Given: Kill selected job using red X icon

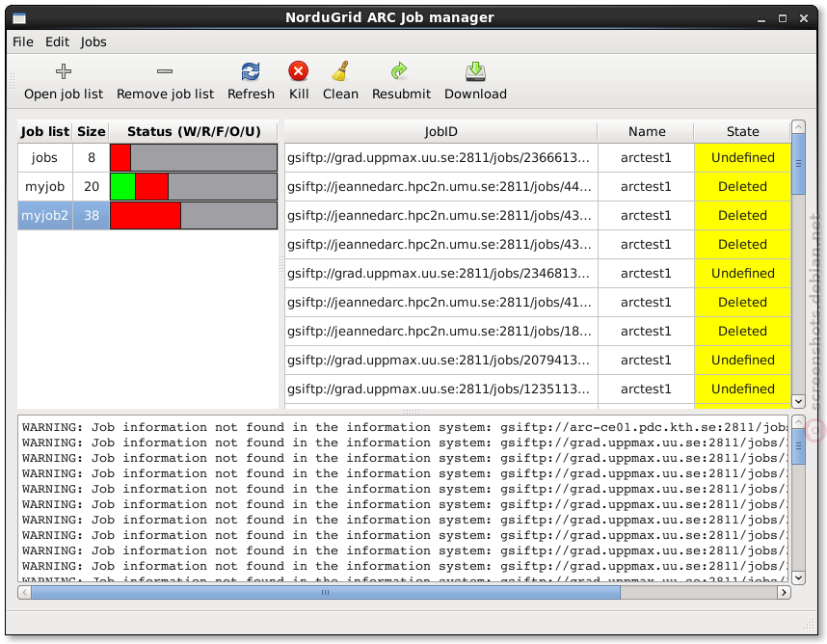Looking at the screenshot, I should [x=299, y=71].
